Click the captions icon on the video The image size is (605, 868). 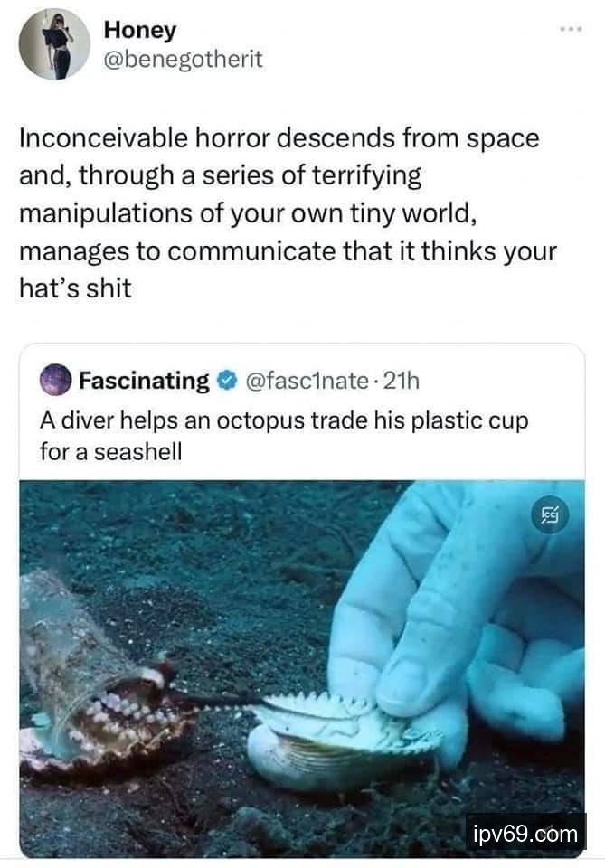pyautogui.click(x=548, y=516)
